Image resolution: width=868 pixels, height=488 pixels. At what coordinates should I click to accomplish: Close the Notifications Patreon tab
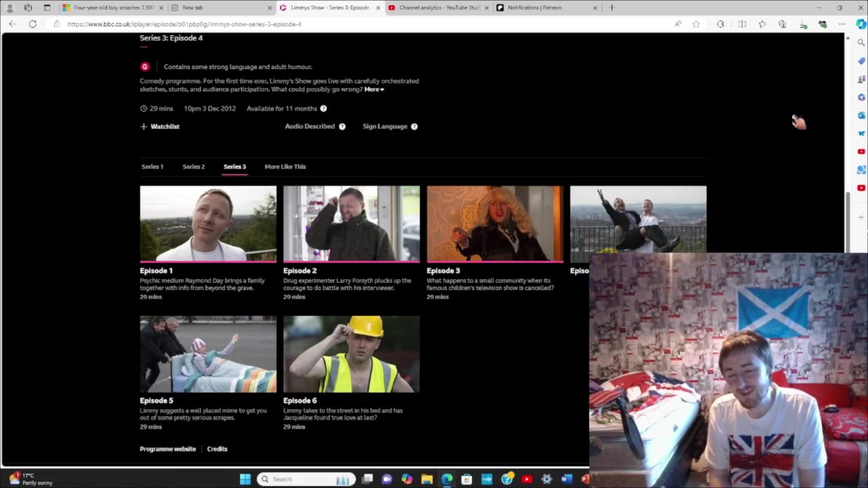click(595, 7)
